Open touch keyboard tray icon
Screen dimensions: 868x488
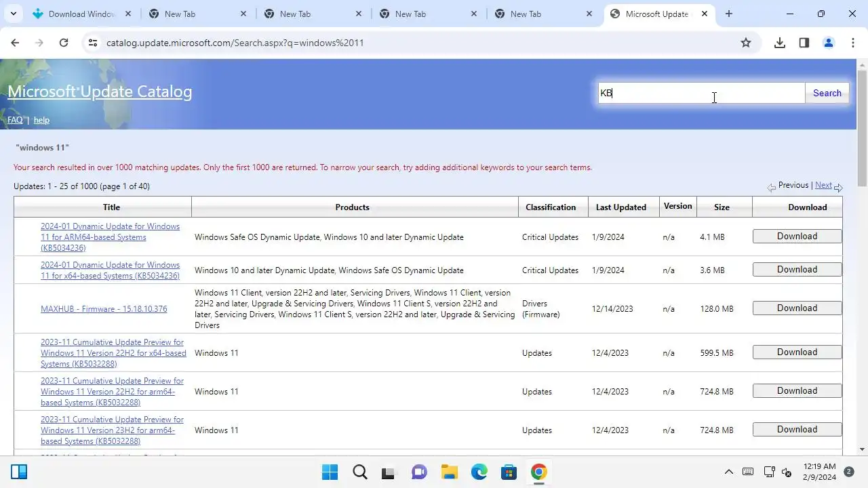[748, 472]
